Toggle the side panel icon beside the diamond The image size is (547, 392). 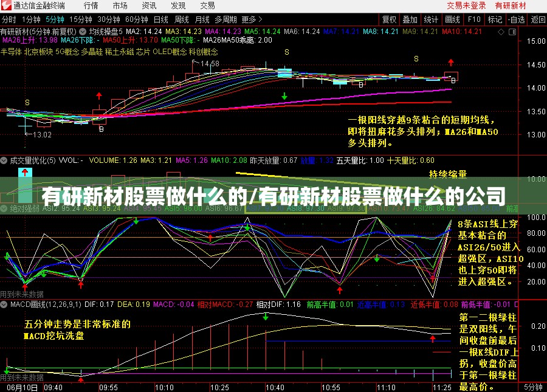[512, 32]
